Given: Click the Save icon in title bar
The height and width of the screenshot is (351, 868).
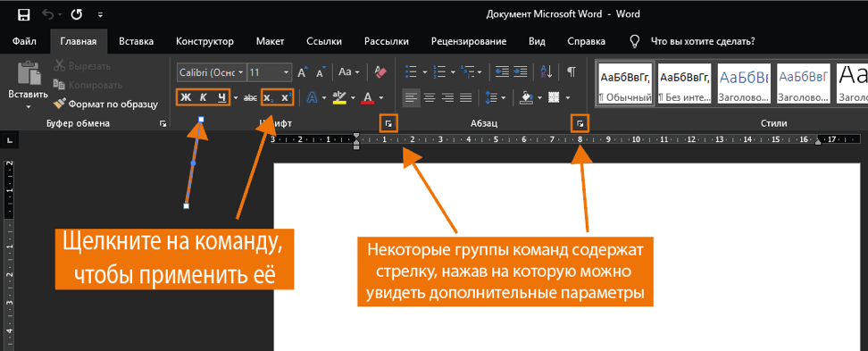Looking at the screenshot, I should (24, 14).
